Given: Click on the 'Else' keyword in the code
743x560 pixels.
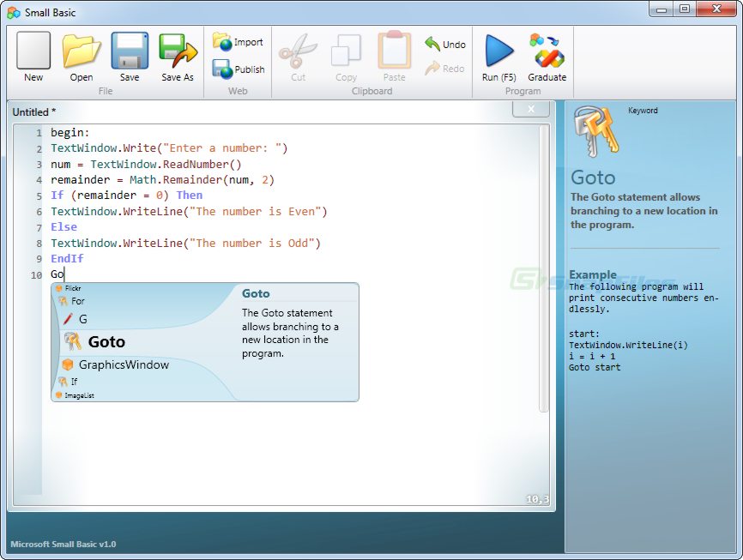Looking at the screenshot, I should tap(64, 227).
